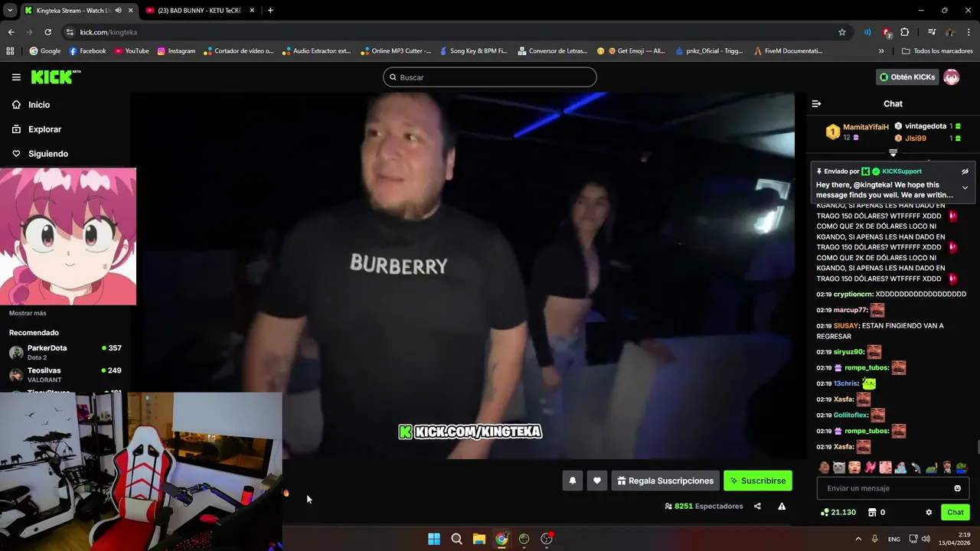Click Mostrar más under followed channels
The height and width of the screenshot is (551, 980).
click(x=28, y=313)
